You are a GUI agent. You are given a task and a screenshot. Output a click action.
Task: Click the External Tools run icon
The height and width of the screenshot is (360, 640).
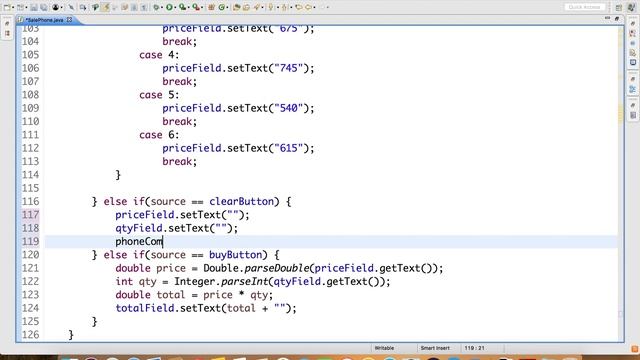tap(196, 7)
